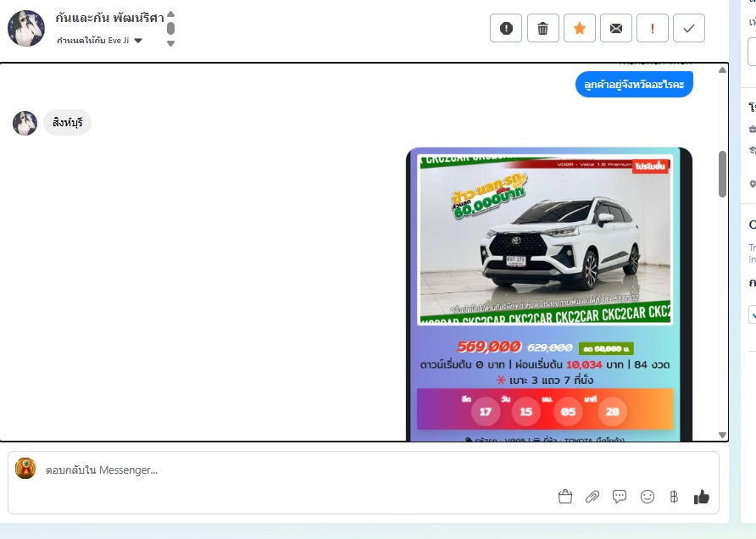Viewport: 756px width, 539px height.
Task: Click the 'สิงห์บุรี' message bubble
Action: (x=68, y=123)
